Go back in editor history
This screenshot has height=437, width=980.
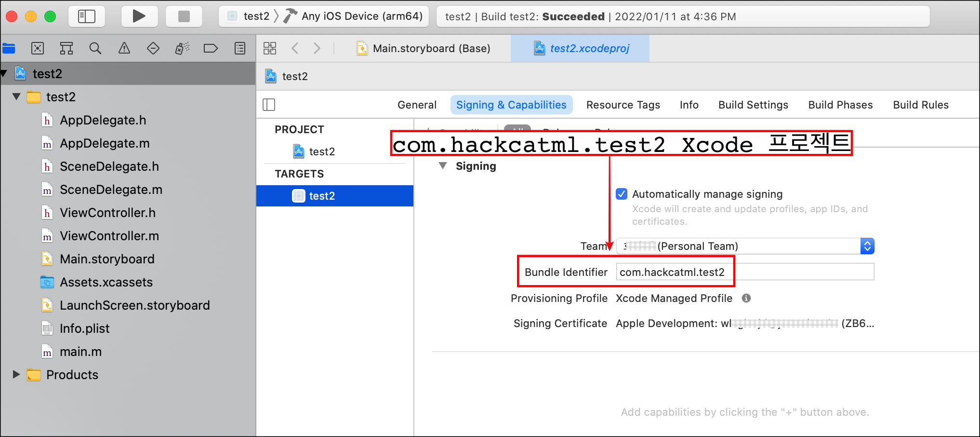[295, 48]
